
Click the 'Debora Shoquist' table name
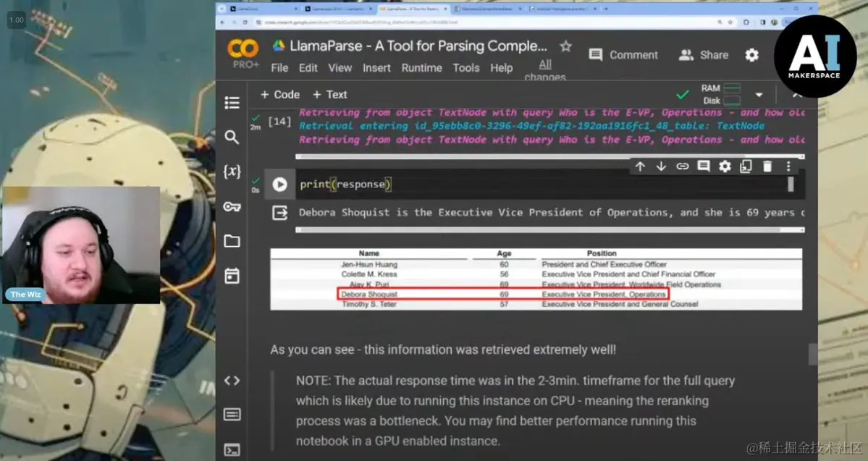pos(369,295)
